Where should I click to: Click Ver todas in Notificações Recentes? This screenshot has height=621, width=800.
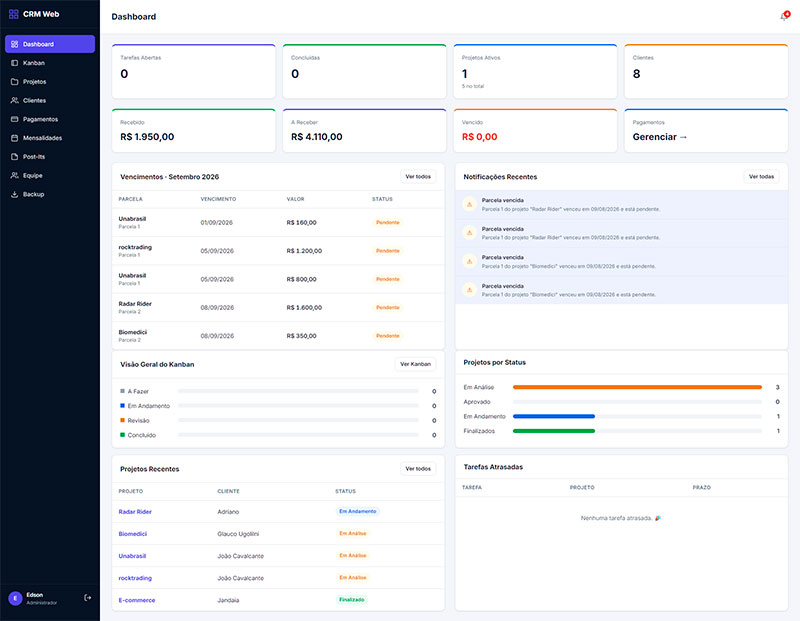pos(761,177)
